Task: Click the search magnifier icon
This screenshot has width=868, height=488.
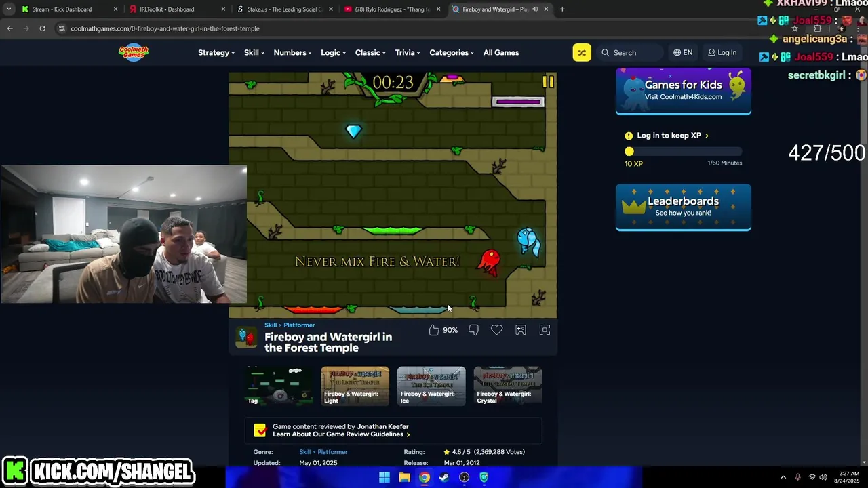Action: click(606, 53)
